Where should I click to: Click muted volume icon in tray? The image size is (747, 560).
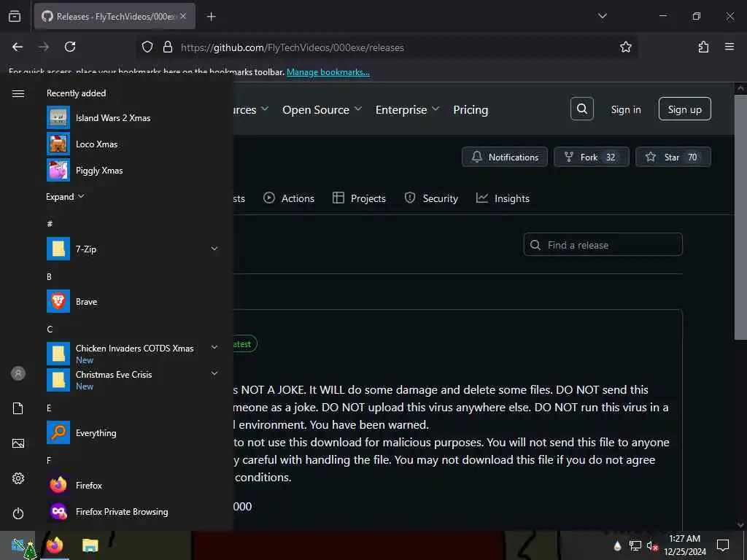point(651,545)
